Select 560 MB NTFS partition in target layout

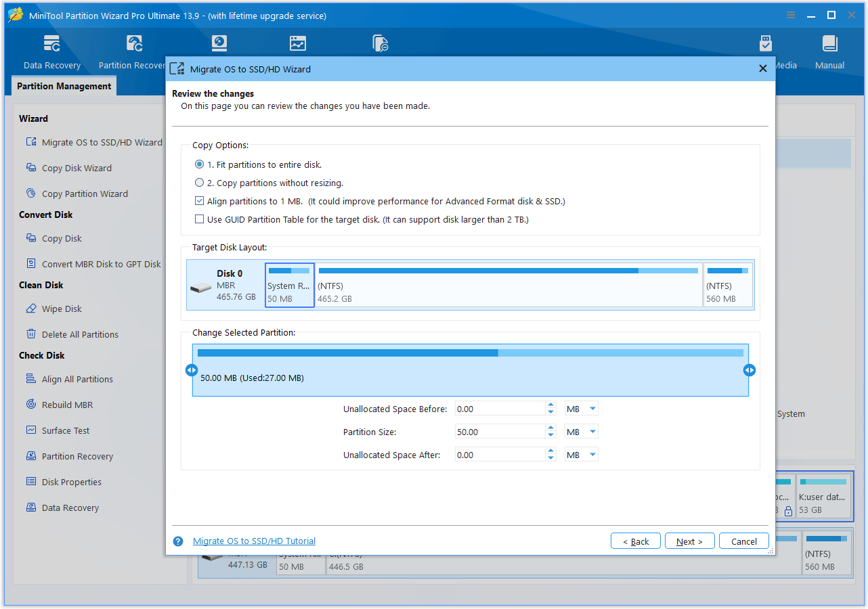pyautogui.click(x=728, y=285)
